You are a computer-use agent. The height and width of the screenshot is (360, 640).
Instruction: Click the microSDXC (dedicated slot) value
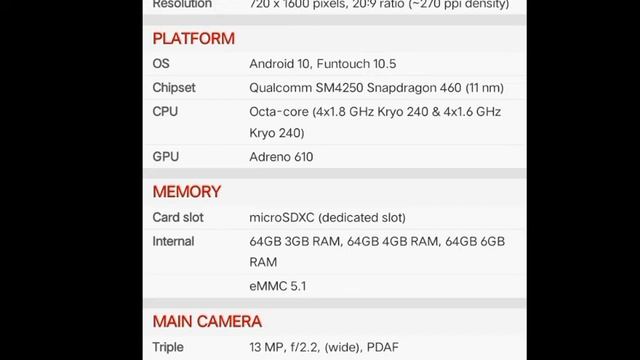click(327, 218)
